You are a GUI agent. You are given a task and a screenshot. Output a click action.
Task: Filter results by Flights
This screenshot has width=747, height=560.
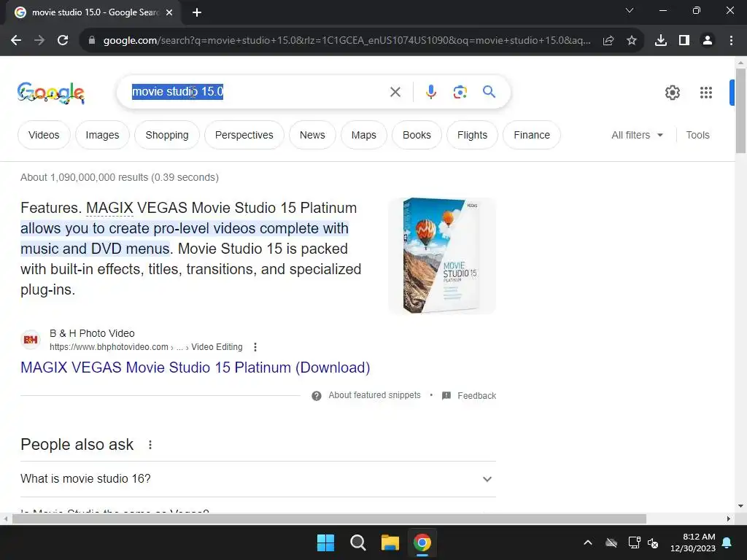[x=473, y=135]
